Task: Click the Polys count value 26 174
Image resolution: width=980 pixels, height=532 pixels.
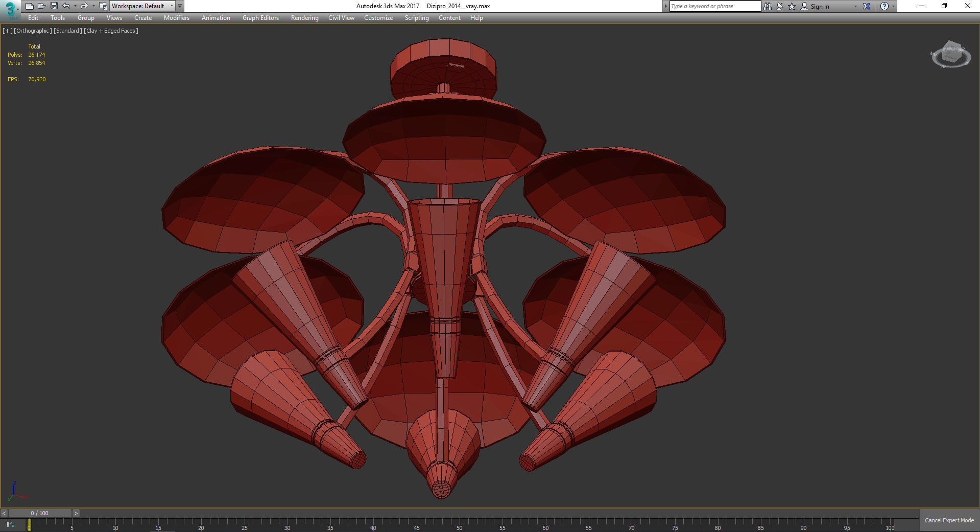Action: click(37, 55)
